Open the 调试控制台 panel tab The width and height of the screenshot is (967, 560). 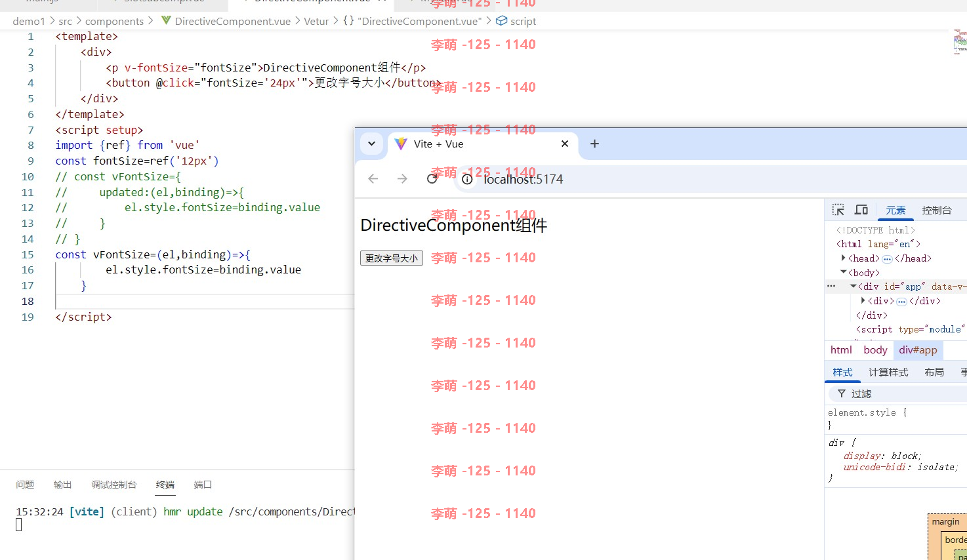click(114, 485)
